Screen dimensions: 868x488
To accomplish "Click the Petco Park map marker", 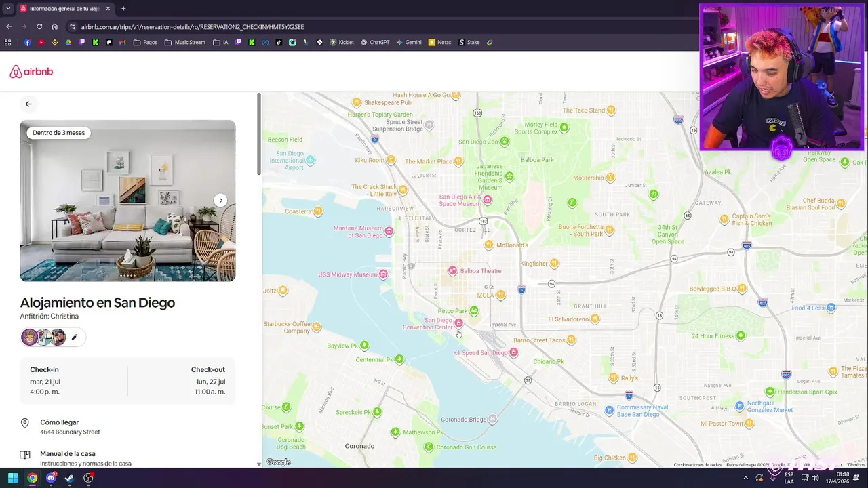I will 474,311.
